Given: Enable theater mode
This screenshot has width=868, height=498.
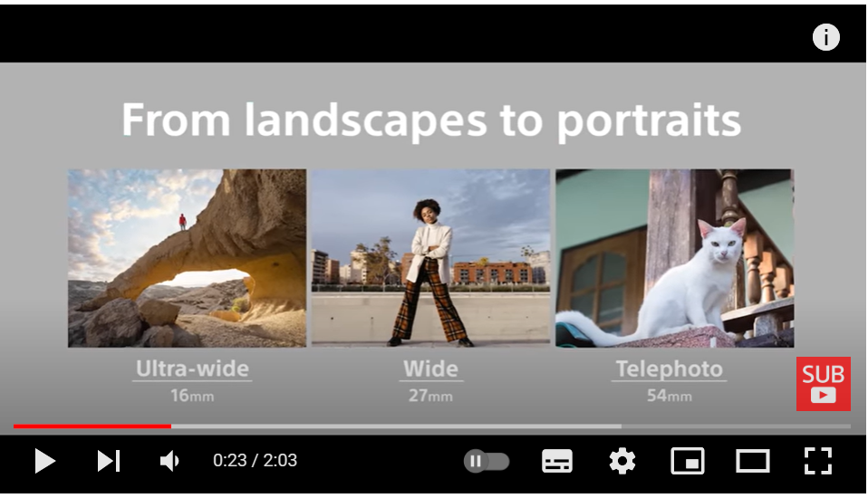Looking at the screenshot, I should [752, 461].
